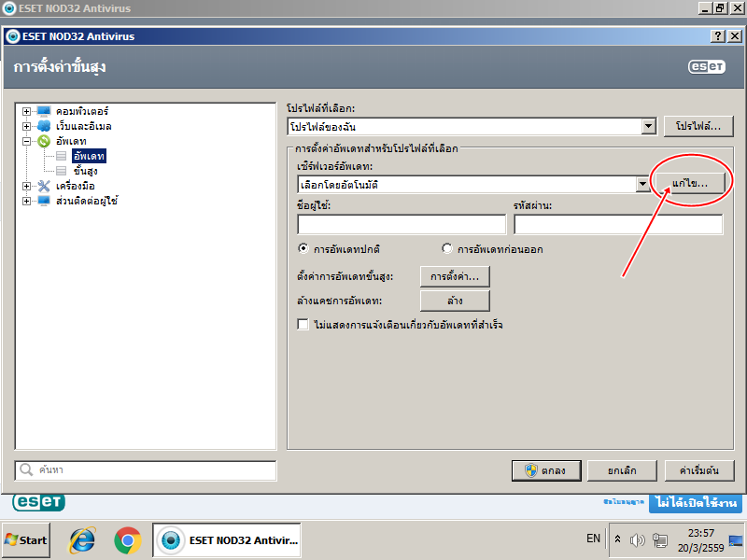The width and height of the screenshot is (747, 560).
Task: Click the ESET logo in main window
Action: pyautogui.click(x=38, y=502)
